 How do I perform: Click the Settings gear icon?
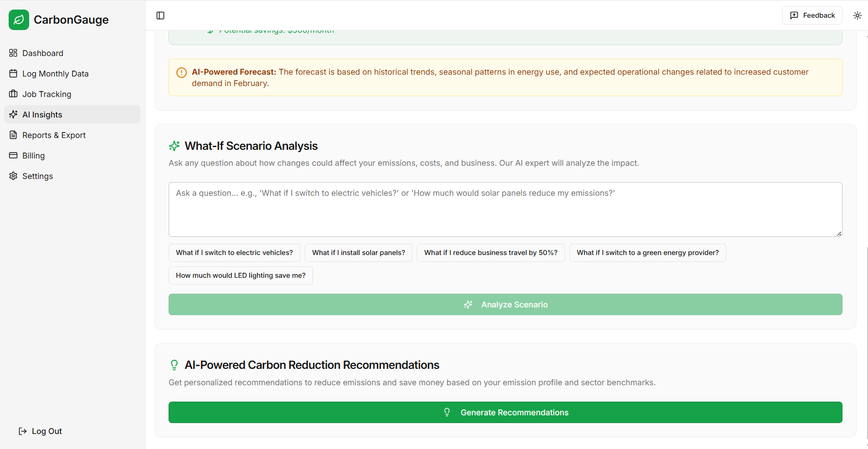pyautogui.click(x=13, y=176)
